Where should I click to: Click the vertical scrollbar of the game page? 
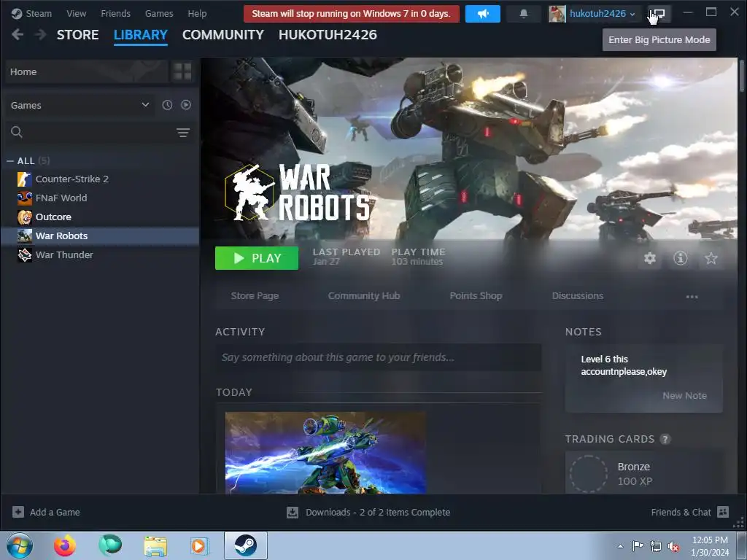(x=742, y=75)
